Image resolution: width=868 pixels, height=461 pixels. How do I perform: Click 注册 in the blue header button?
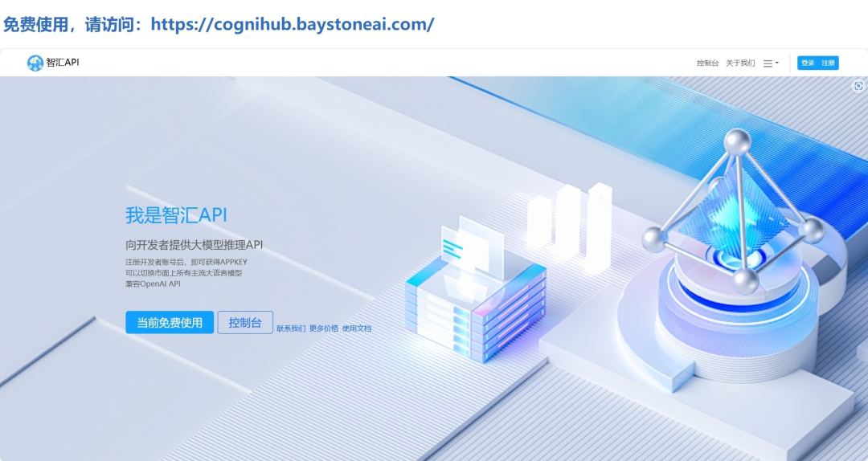point(828,63)
